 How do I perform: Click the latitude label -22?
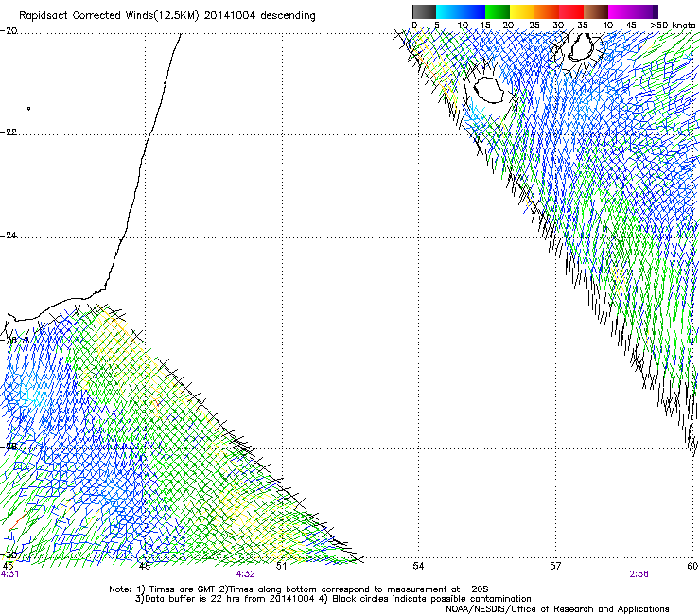point(9,132)
